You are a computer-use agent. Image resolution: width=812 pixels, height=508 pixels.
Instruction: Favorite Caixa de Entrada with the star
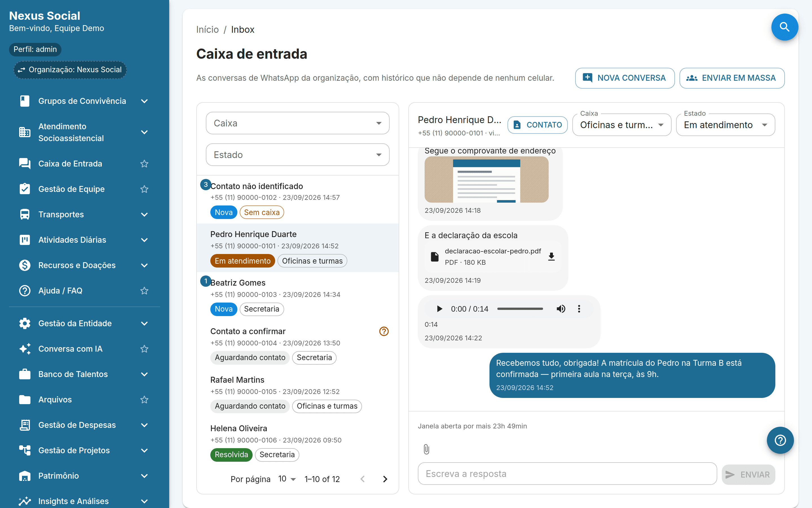[x=144, y=164]
